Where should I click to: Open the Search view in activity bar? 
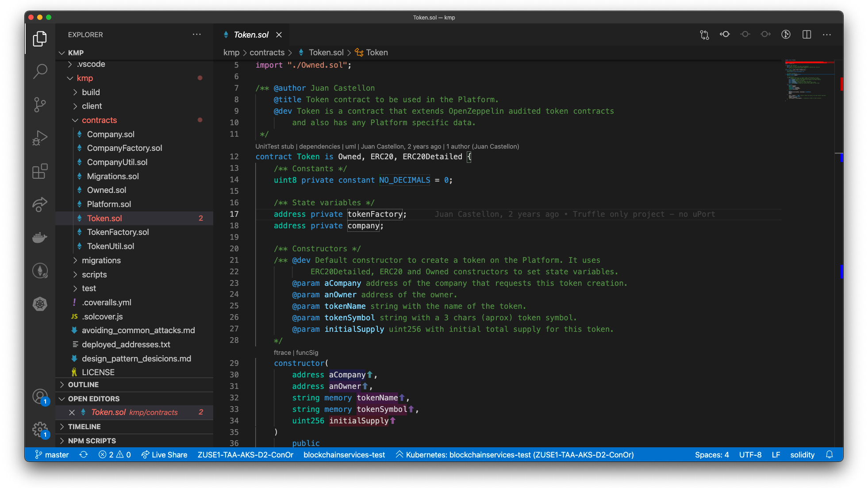click(40, 71)
